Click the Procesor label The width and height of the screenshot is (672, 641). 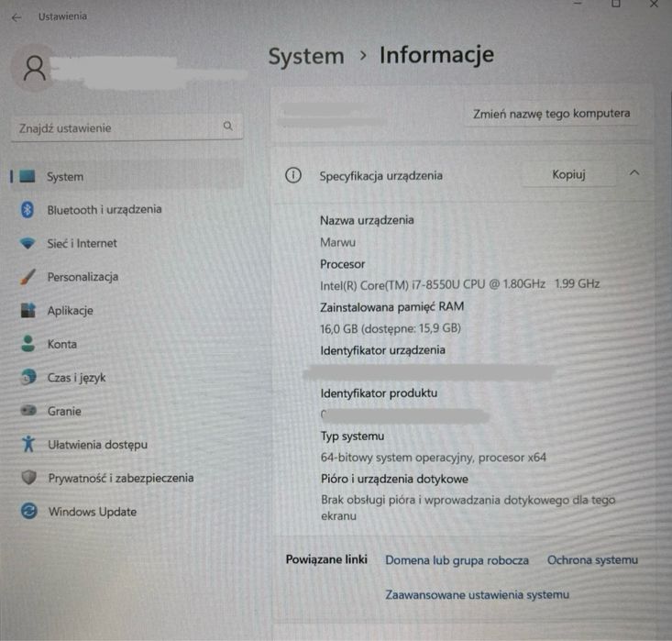pyautogui.click(x=343, y=264)
